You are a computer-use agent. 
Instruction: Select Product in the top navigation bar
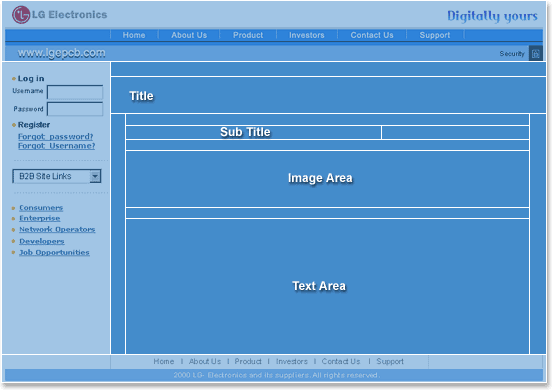248,35
